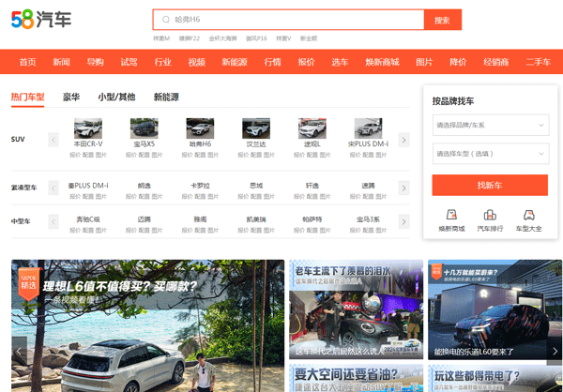
Task: Open the 玩这些都得带电了 article
Action: click(495, 378)
